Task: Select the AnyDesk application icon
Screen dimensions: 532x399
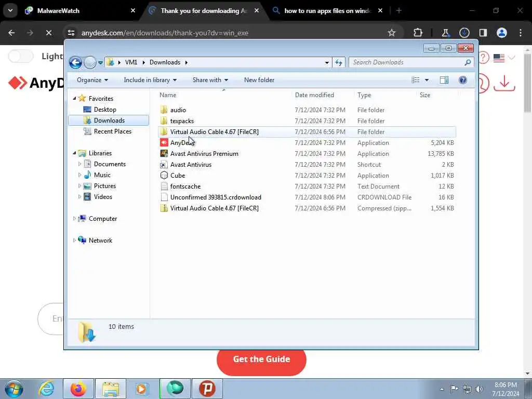Action: click(164, 143)
